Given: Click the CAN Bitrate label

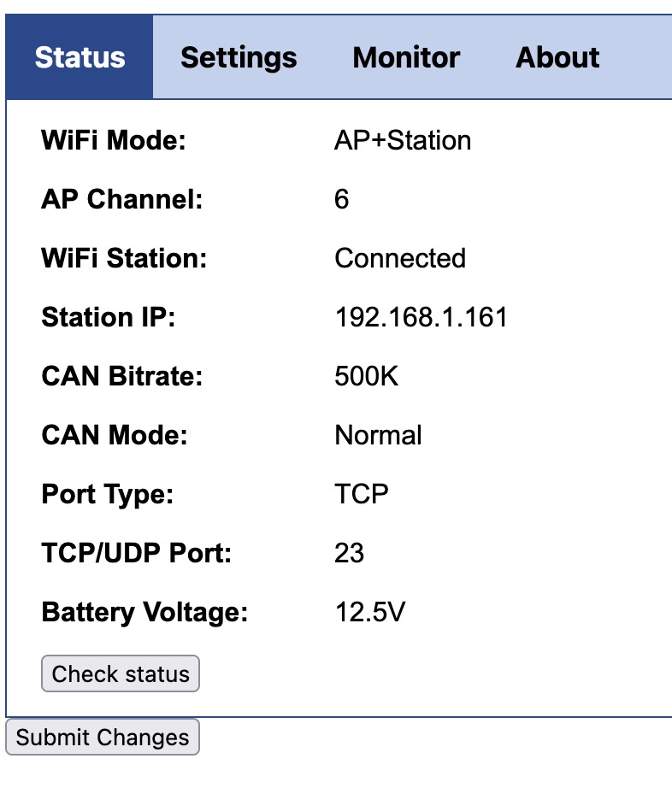Looking at the screenshot, I should (122, 376).
